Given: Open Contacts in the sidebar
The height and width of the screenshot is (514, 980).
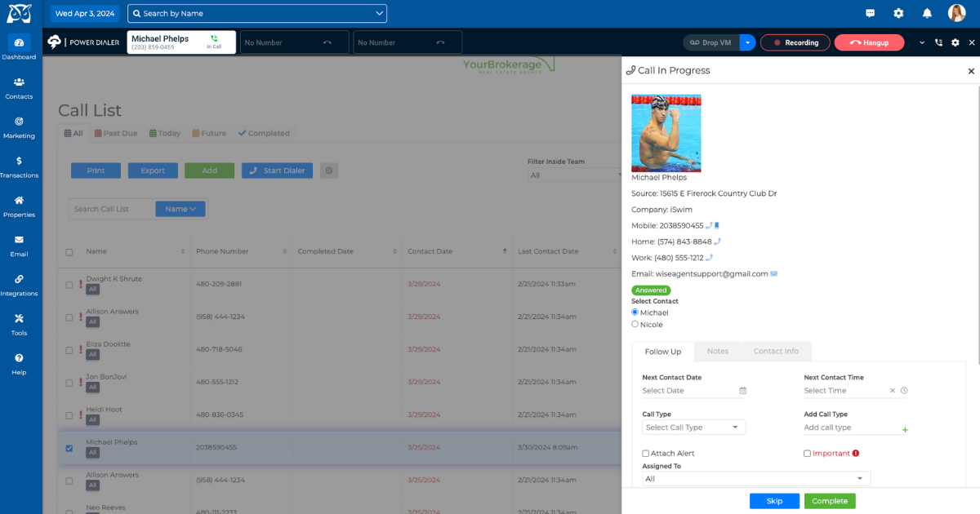Looking at the screenshot, I should point(19,87).
